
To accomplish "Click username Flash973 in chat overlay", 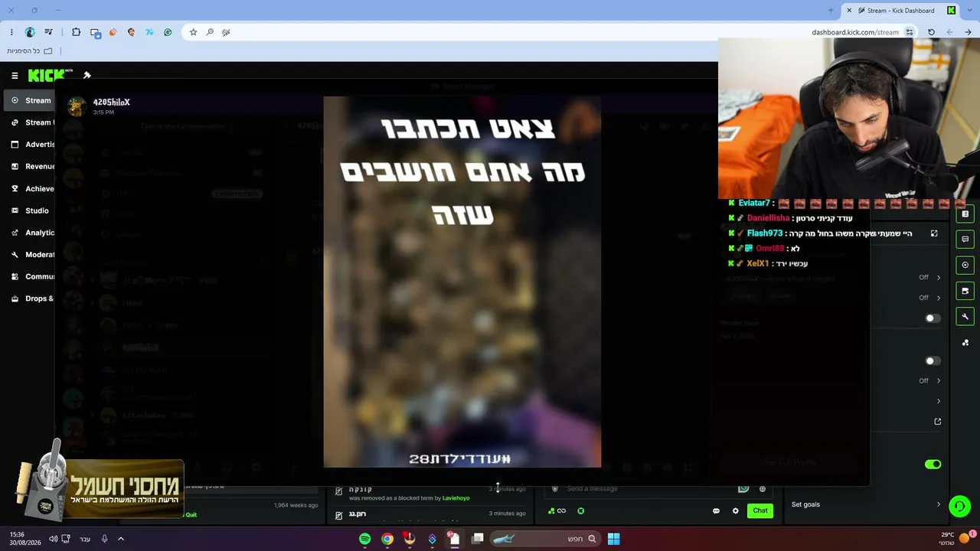I will (x=765, y=233).
